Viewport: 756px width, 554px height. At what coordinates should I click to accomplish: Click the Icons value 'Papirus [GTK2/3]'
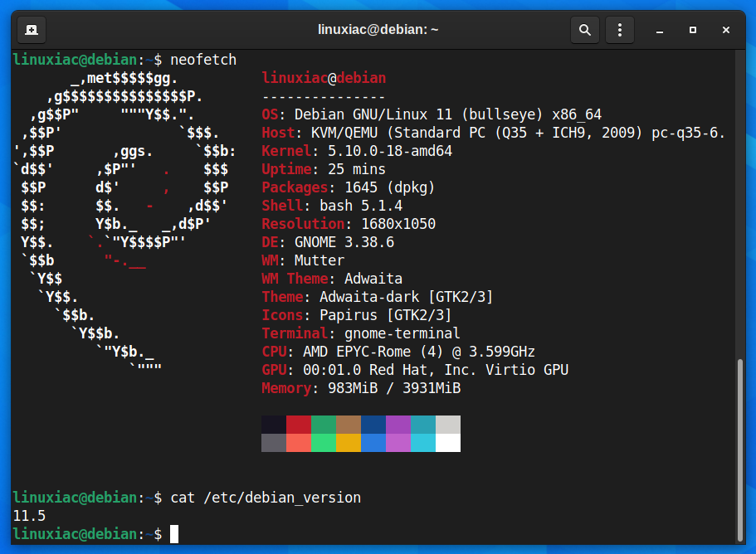385,315
